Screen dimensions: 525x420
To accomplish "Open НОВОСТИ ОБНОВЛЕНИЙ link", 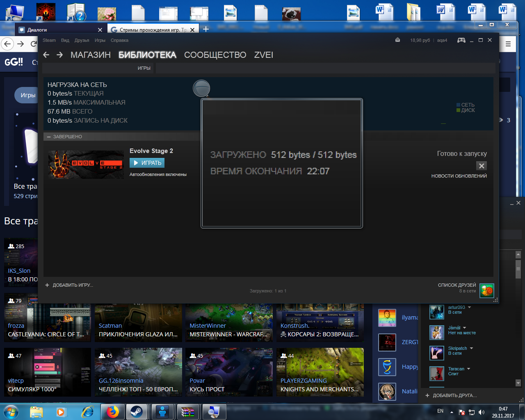I will pos(459,176).
